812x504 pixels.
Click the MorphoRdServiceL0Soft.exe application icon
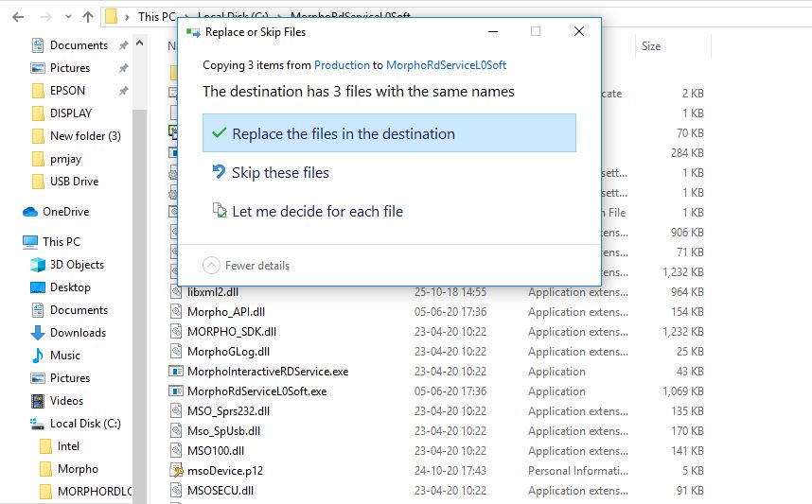(176, 391)
